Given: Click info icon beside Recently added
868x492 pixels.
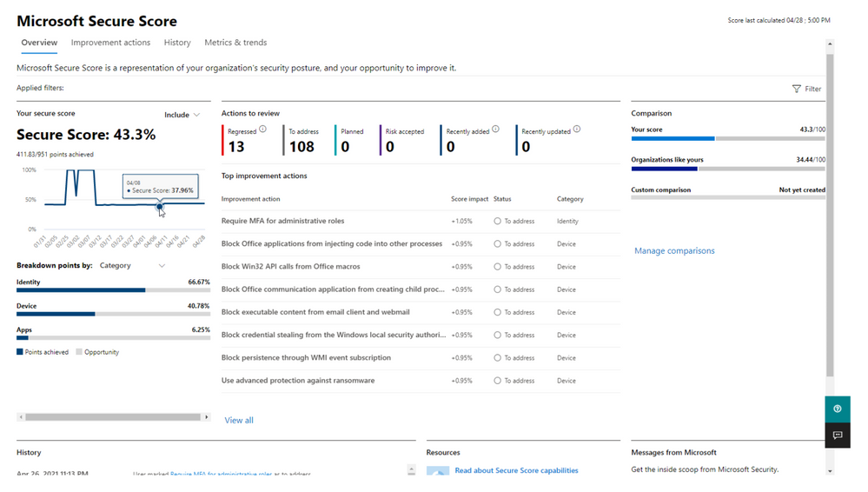Looking at the screenshot, I should click(x=495, y=130).
